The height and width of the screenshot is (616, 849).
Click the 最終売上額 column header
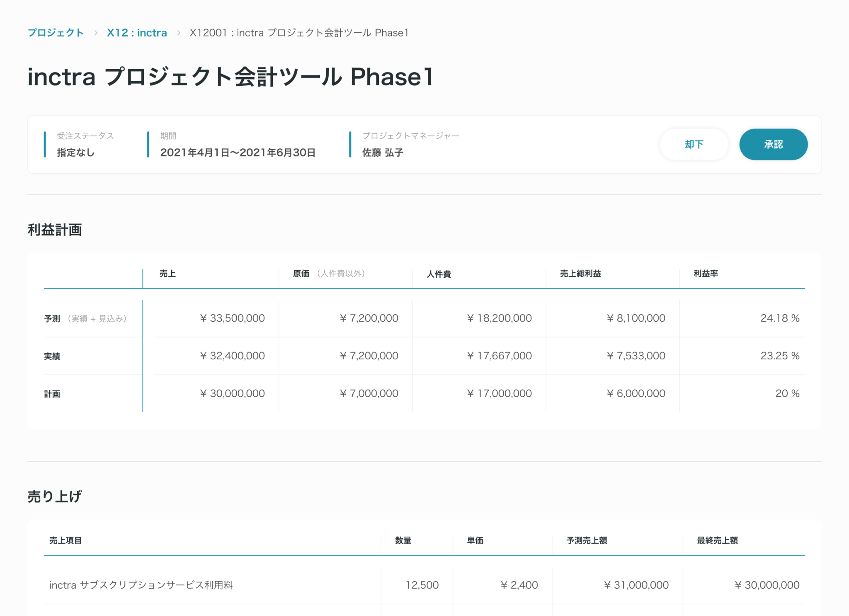[718, 541]
